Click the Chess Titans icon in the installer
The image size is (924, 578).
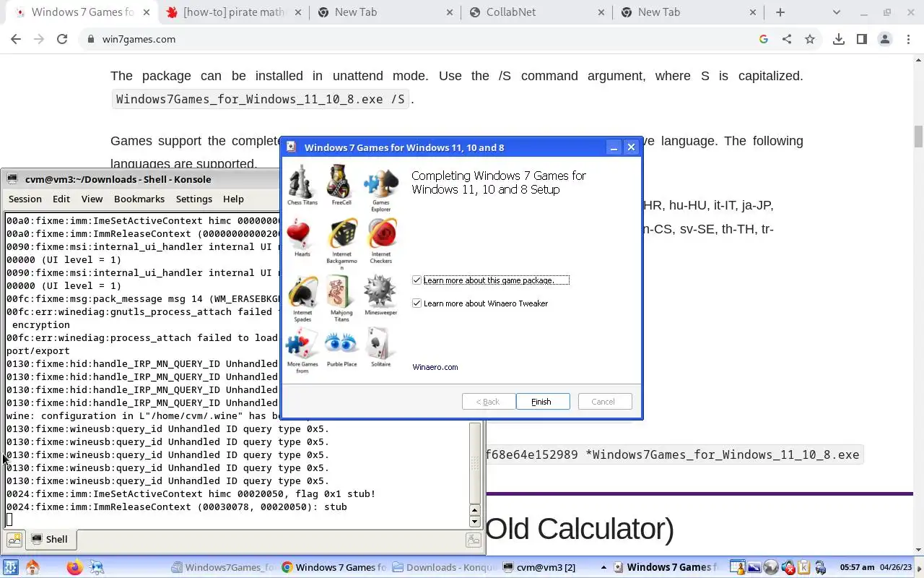coord(302,181)
